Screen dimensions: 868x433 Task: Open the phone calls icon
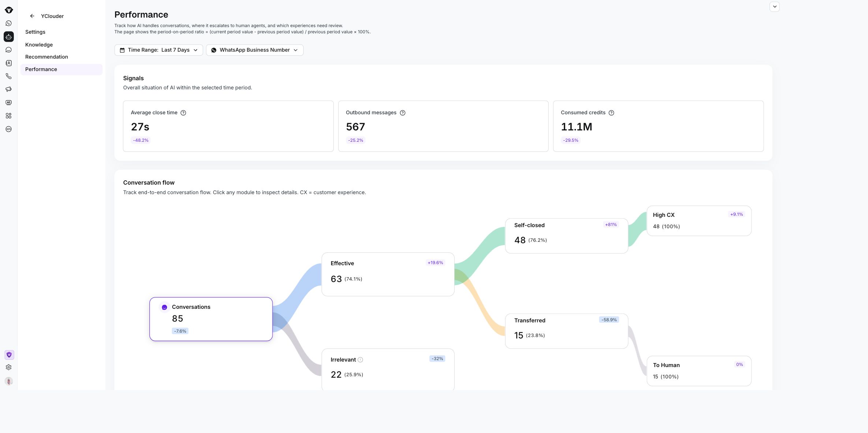point(9,76)
